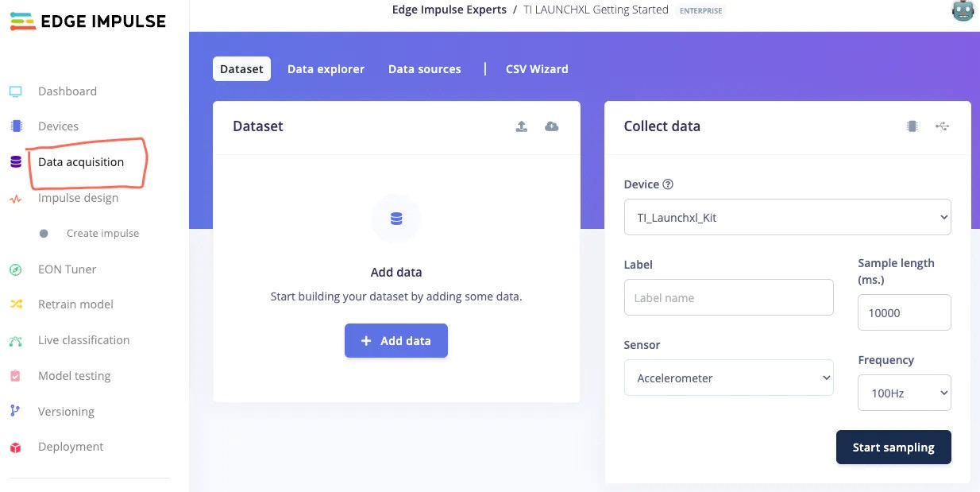Click the upload data icon in Dataset panel
Viewport: 980px width, 492px height.
click(x=522, y=126)
